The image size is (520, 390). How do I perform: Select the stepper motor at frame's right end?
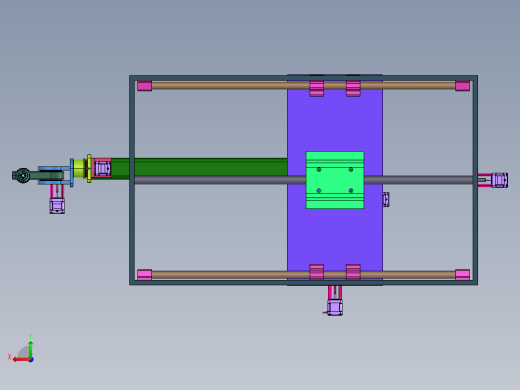tap(500, 180)
